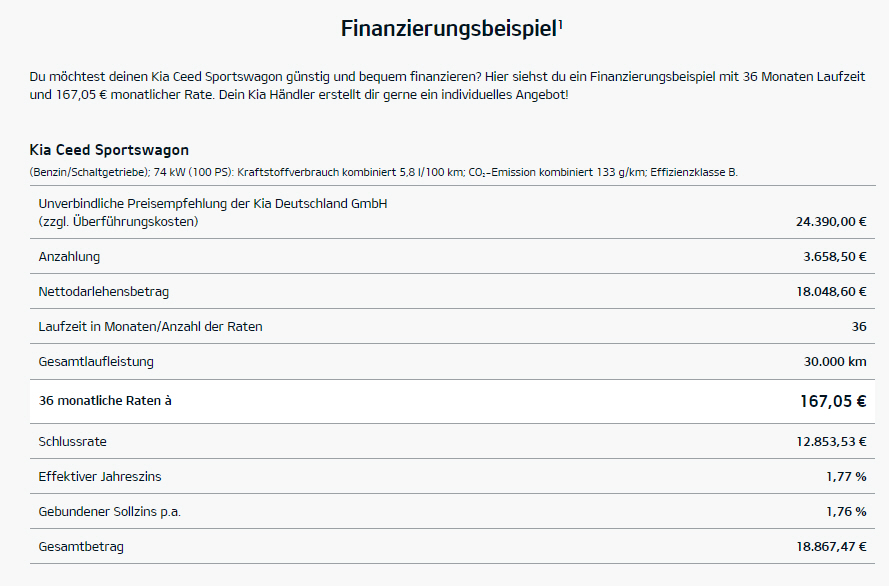Click the bold 167,05 € monthly rate
889x586 pixels.
point(833,401)
